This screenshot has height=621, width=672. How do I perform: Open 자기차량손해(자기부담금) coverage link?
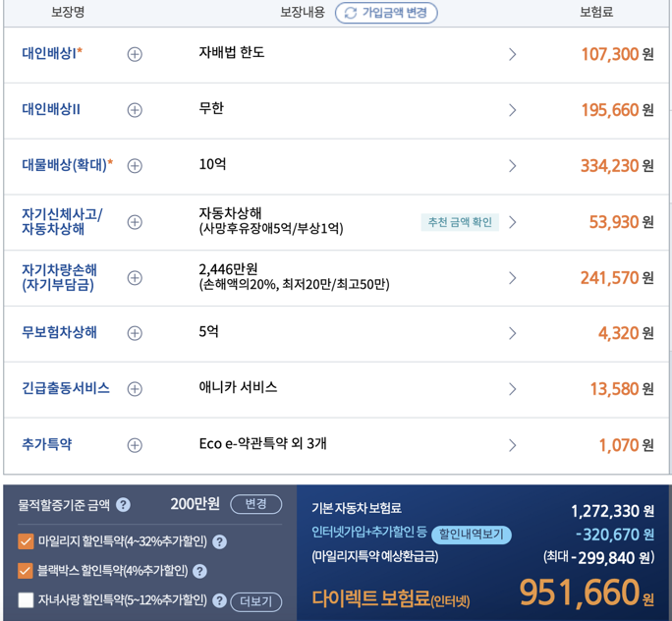(60, 277)
